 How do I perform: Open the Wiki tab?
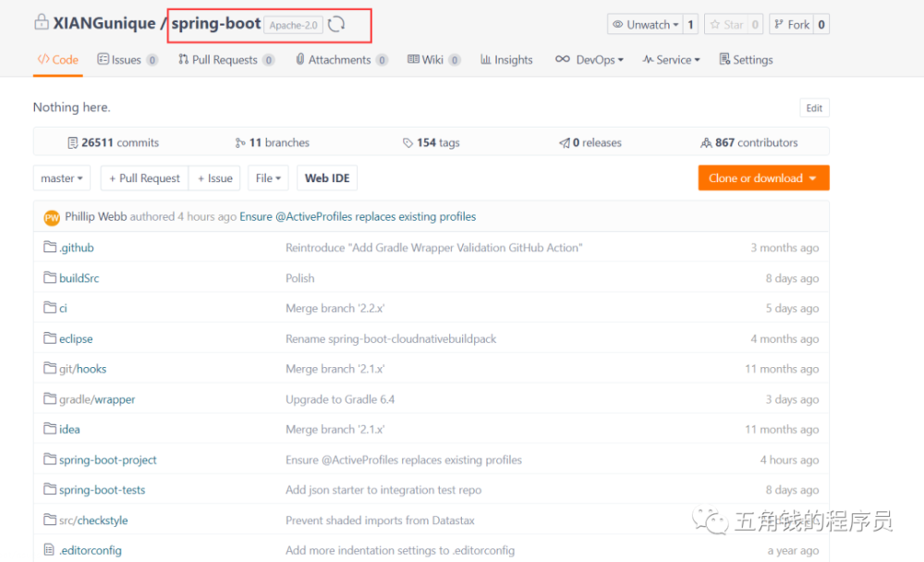point(433,59)
